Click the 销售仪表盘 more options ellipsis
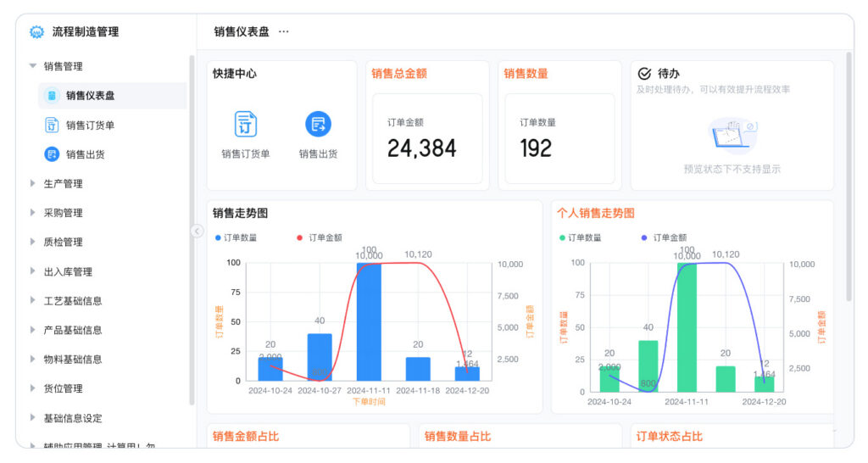The image size is (868, 463). click(284, 32)
